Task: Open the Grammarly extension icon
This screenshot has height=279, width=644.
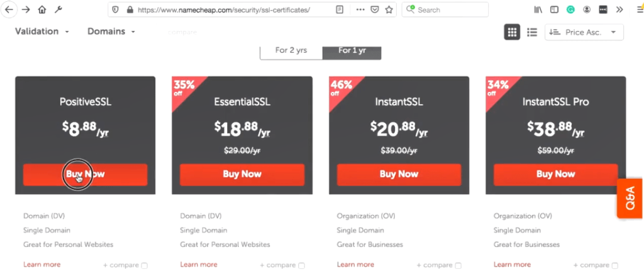Action: coord(570,10)
